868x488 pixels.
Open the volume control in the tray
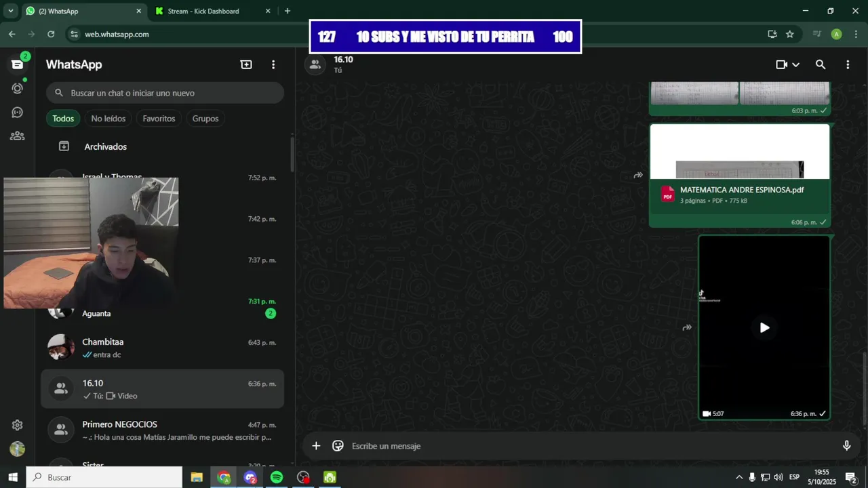tap(778, 477)
